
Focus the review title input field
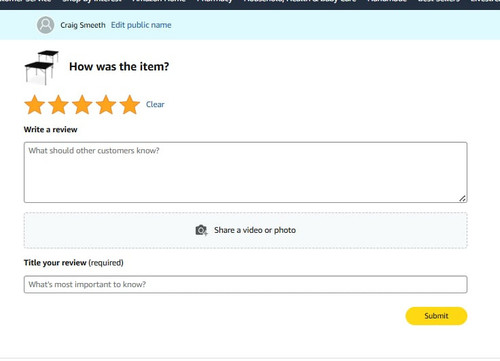(x=245, y=284)
